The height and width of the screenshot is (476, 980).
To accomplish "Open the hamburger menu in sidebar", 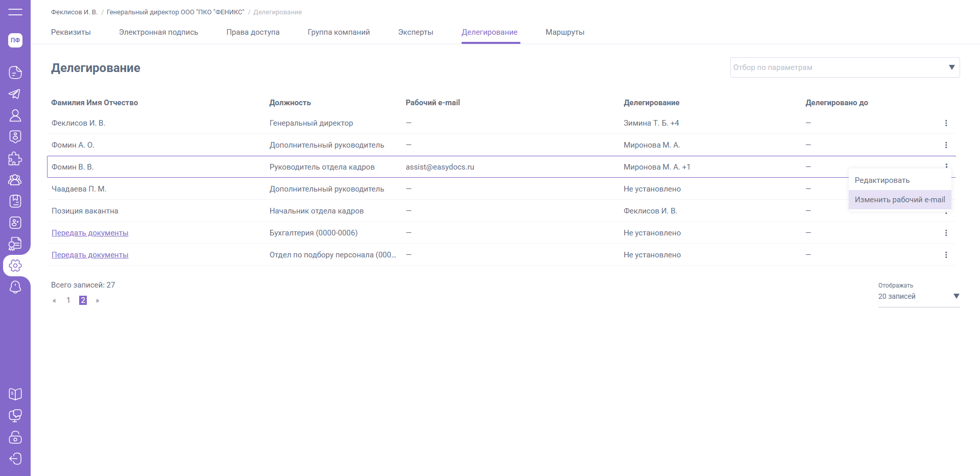I will click(15, 12).
